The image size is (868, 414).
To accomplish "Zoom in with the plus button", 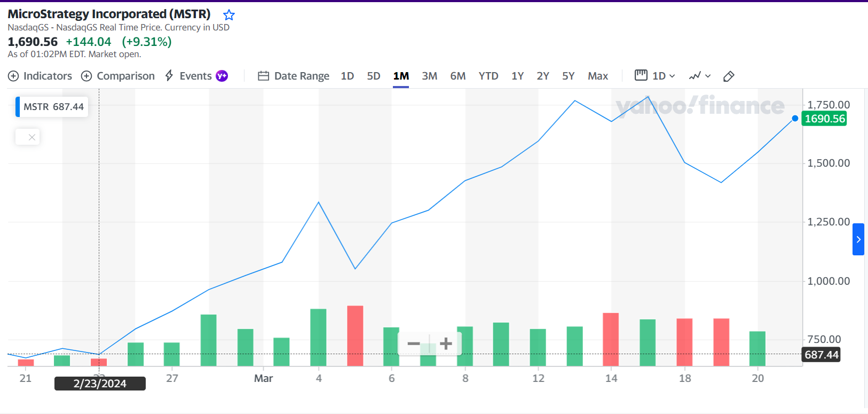I will pyautogui.click(x=446, y=343).
